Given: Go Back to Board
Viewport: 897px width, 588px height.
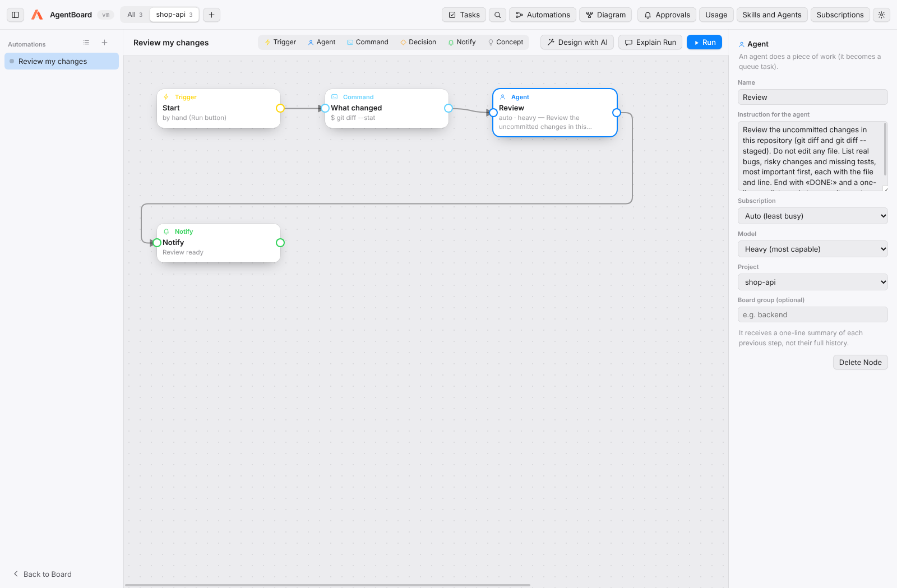Looking at the screenshot, I should click(43, 574).
